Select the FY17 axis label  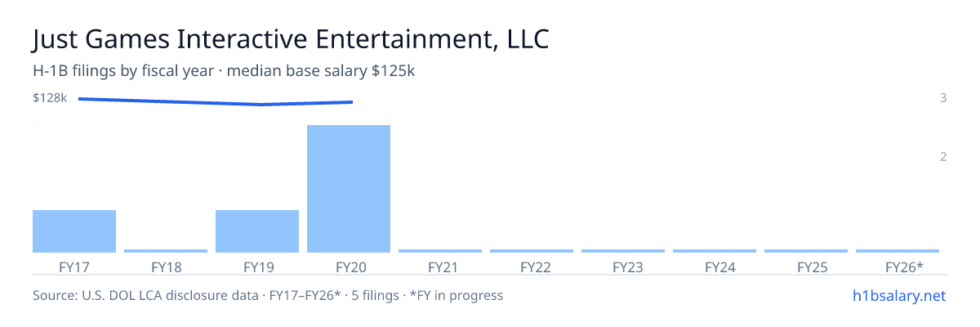click(x=74, y=267)
